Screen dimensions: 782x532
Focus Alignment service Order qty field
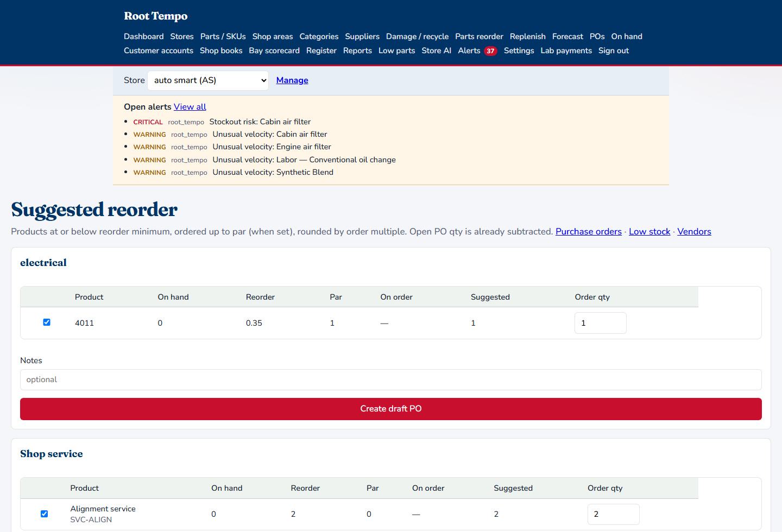(614, 514)
